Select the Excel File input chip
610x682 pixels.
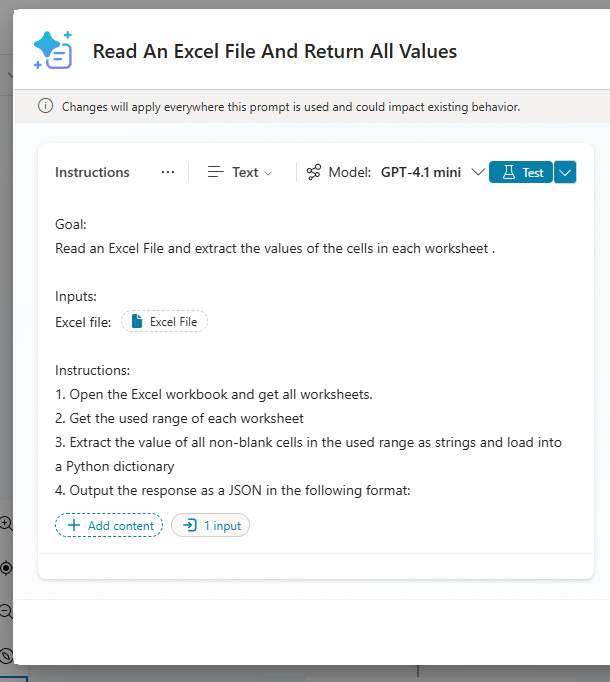pos(165,322)
